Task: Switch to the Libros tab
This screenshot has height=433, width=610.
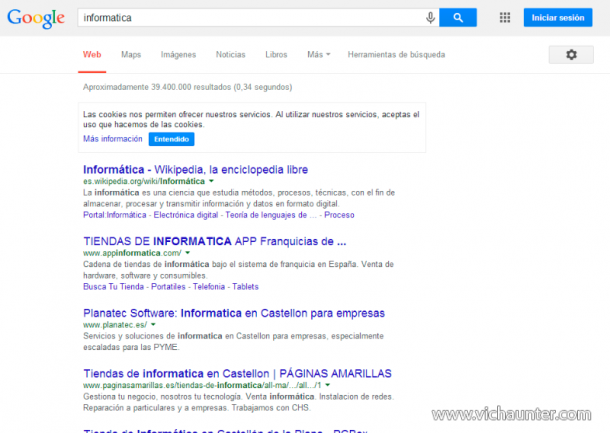Action: tap(276, 54)
